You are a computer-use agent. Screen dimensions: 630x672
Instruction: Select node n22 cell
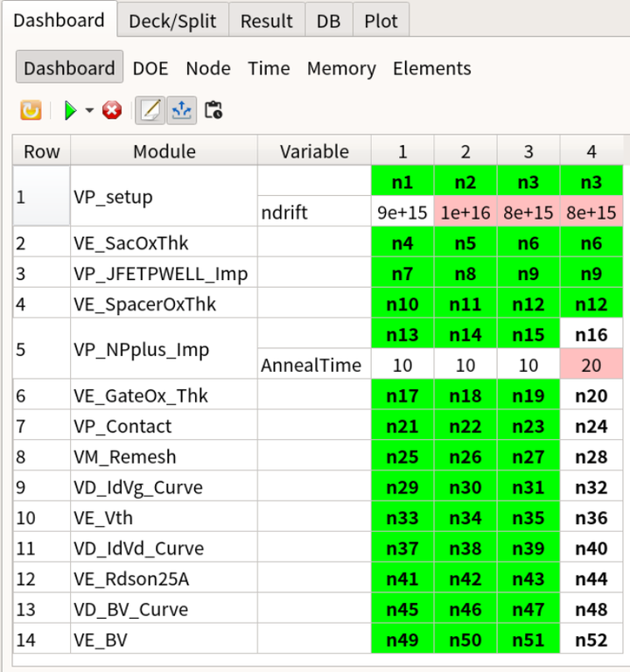(465, 426)
